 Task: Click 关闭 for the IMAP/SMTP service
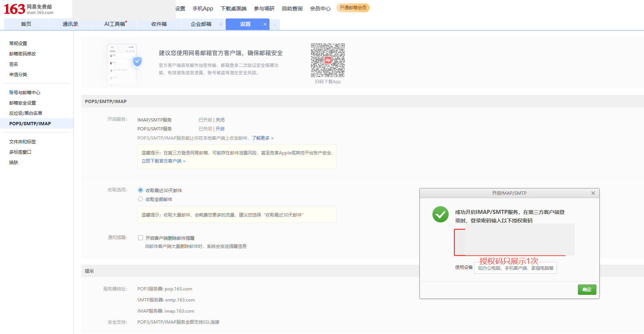coord(220,120)
